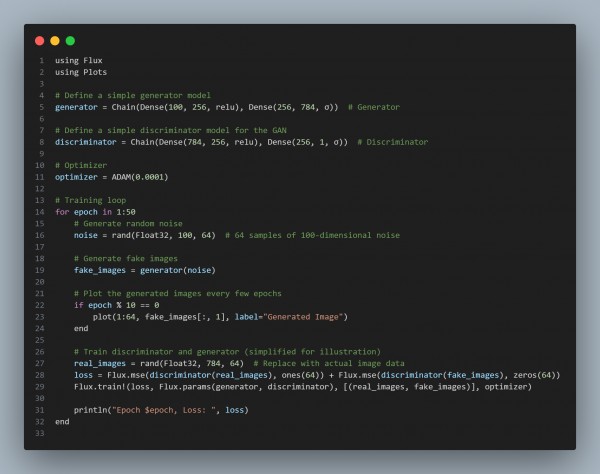Click the println statement on line 31

(x=161, y=410)
